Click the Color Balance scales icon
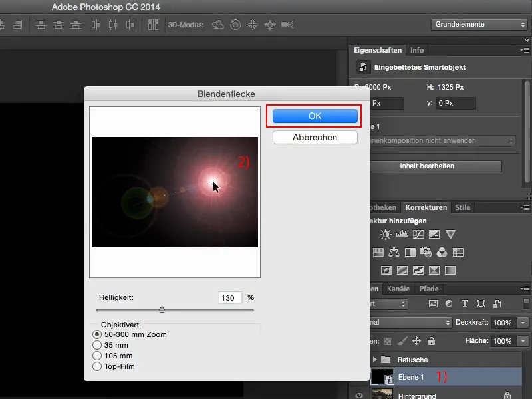 coord(394,253)
